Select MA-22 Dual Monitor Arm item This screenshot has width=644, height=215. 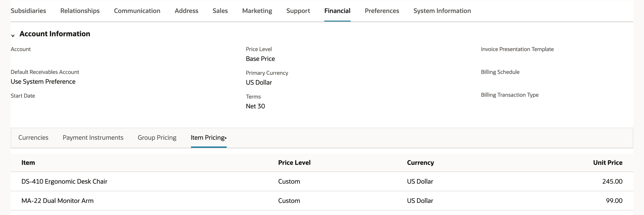click(x=57, y=200)
